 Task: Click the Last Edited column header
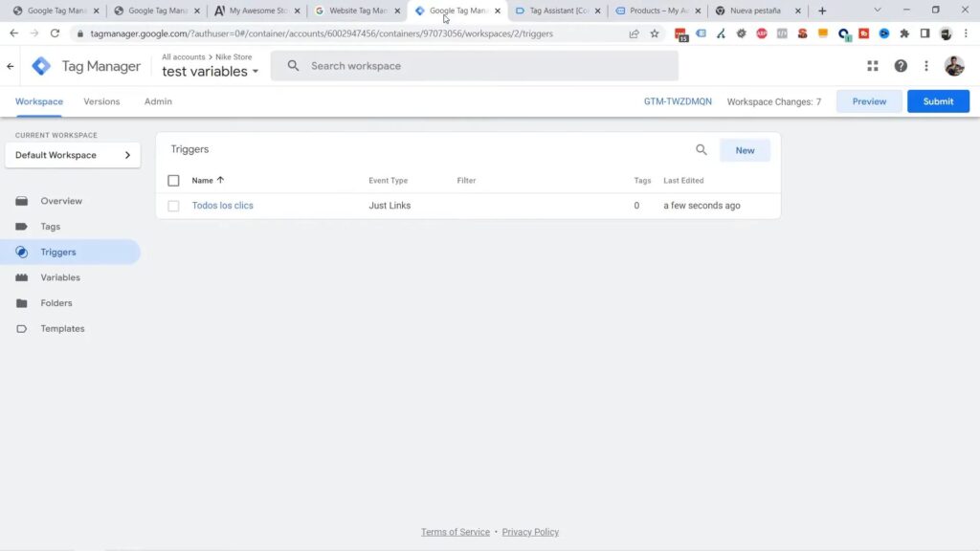click(x=683, y=181)
